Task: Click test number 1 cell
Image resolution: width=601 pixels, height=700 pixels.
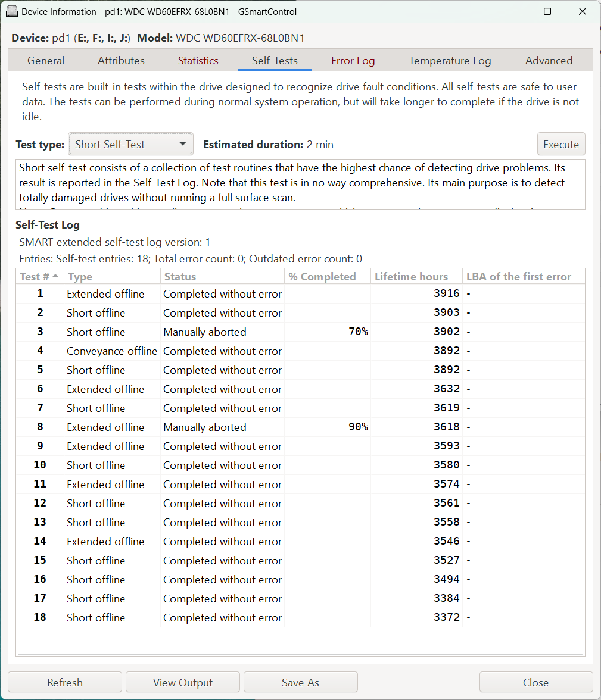Action: point(40,293)
